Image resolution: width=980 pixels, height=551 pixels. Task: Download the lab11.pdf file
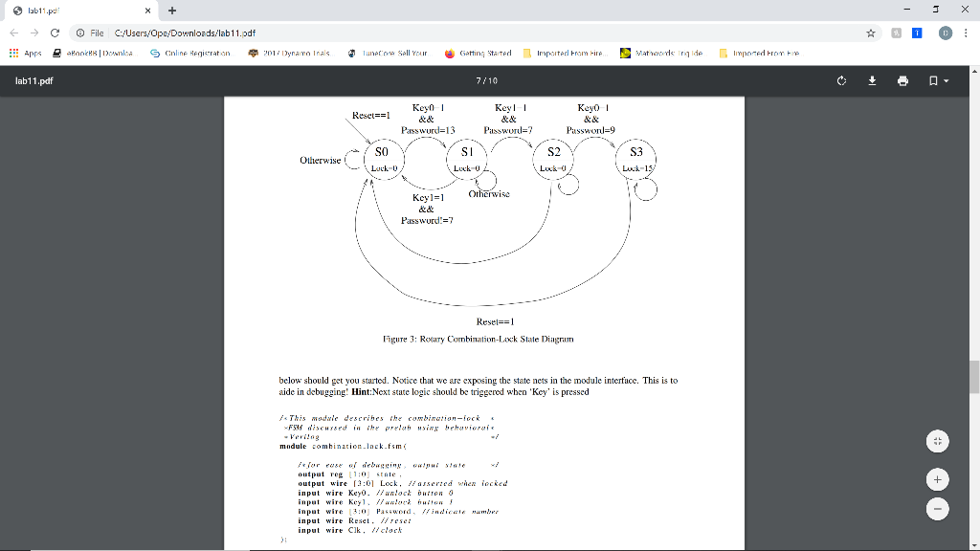tap(872, 80)
